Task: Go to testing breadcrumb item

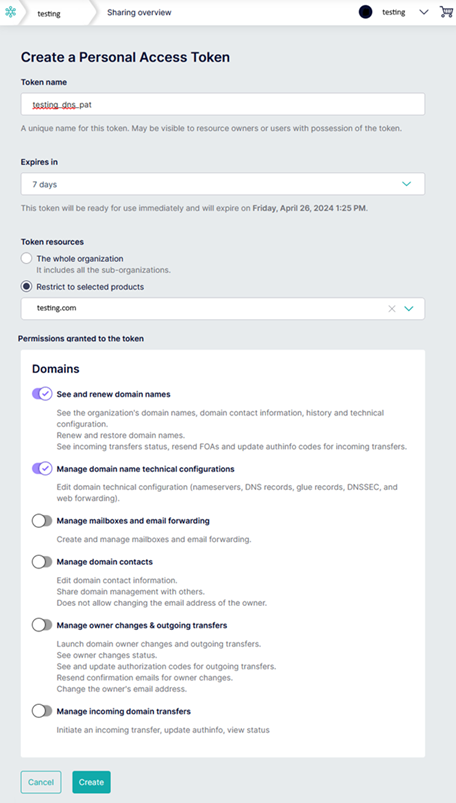Action: [x=49, y=14]
